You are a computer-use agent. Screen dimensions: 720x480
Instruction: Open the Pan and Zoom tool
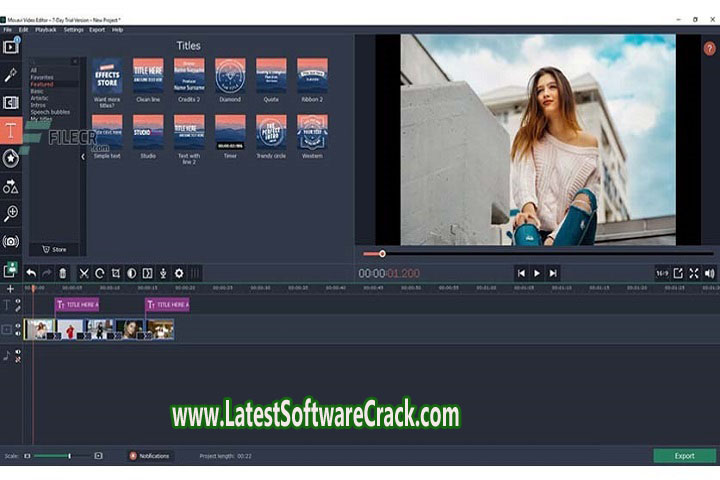point(11,214)
